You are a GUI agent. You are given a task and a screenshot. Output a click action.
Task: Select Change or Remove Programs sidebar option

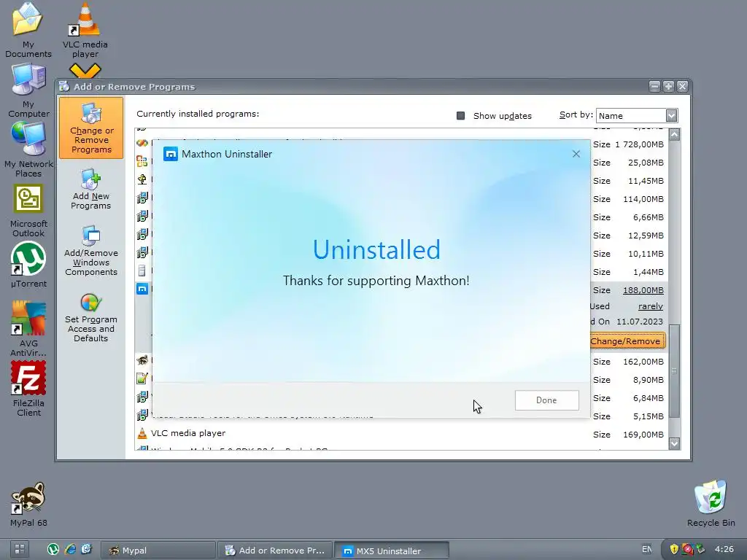(91, 128)
